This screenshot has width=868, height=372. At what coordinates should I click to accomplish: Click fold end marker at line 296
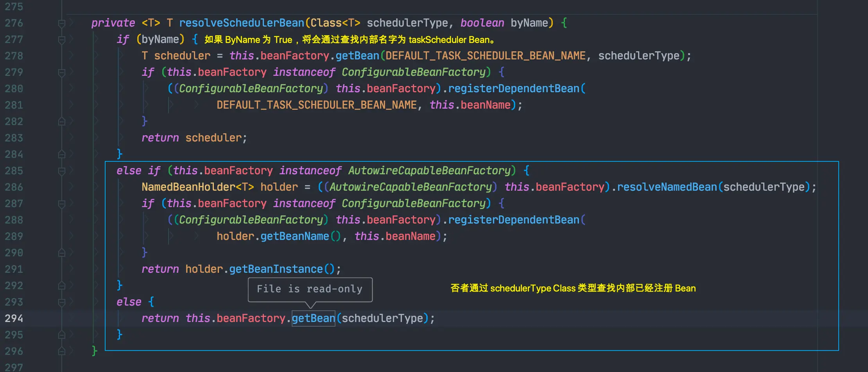[x=61, y=351]
